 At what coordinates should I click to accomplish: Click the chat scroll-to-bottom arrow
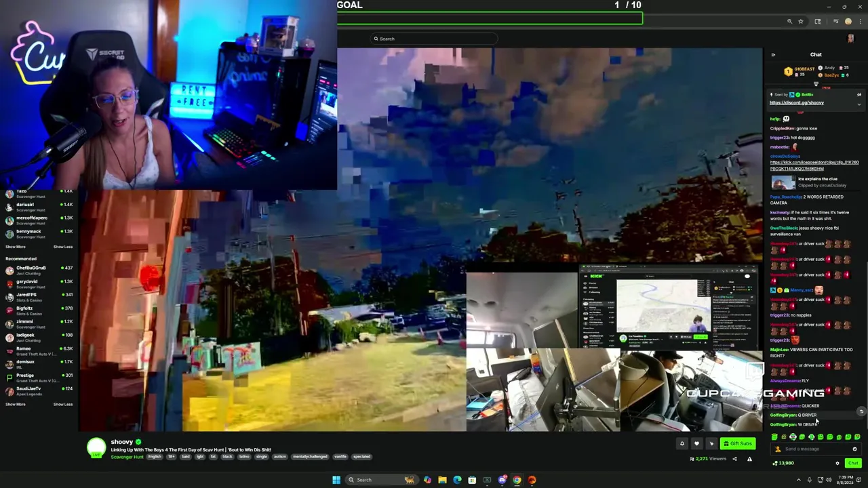coord(861,411)
